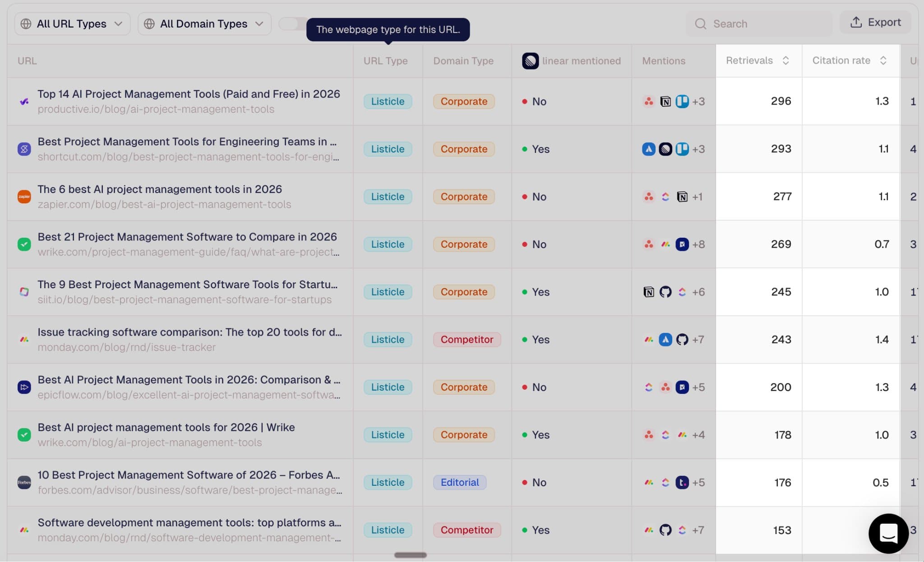Image resolution: width=924 pixels, height=562 pixels.
Task: Open the Best 21 Project Management Software link
Action: [x=187, y=237]
